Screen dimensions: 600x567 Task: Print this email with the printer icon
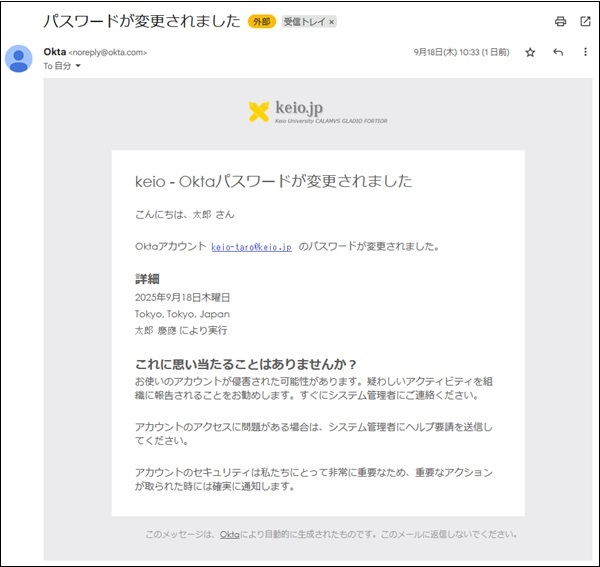(x=560, y=21)
